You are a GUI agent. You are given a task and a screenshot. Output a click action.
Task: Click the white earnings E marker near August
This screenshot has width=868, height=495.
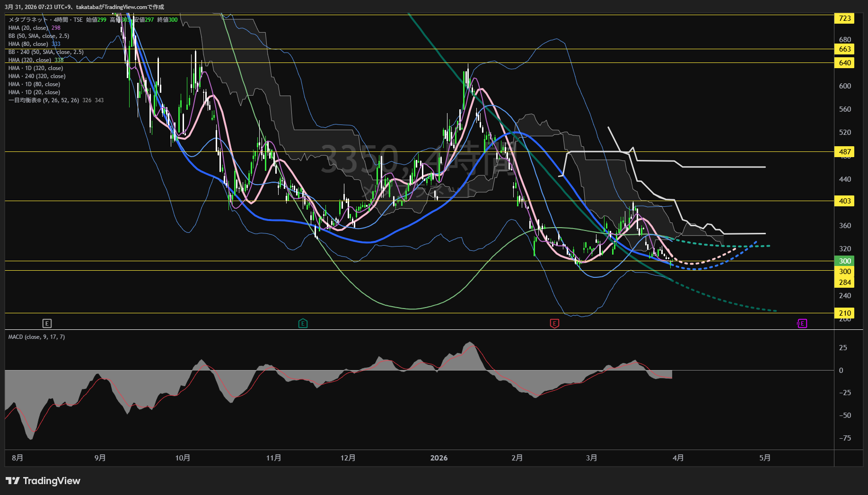tap(46, 324)
